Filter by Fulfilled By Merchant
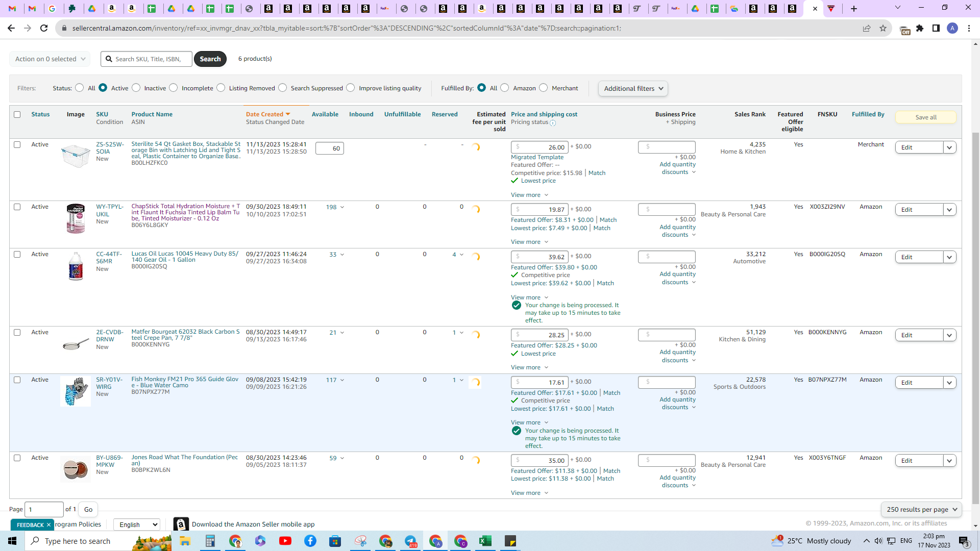This screenshot has height=551, width=980. tap(544, 88)
